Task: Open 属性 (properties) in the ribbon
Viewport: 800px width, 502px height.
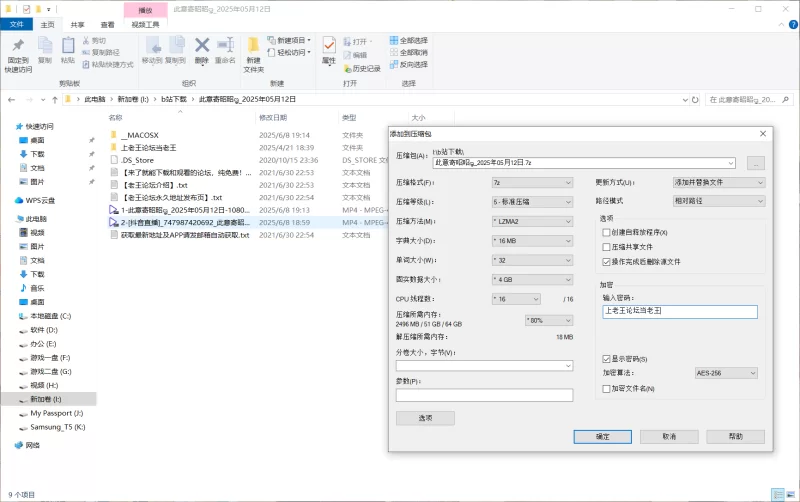Action: point(328,48)
